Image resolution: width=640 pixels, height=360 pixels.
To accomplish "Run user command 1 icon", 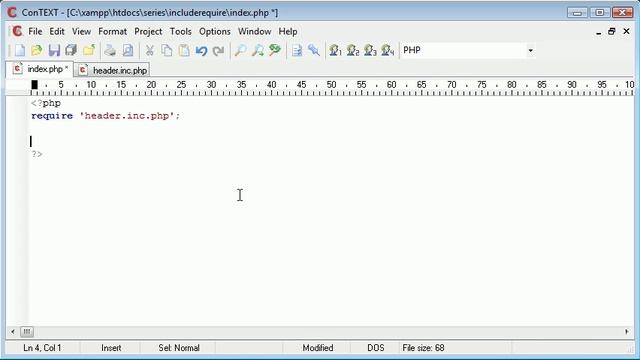I will coord(336,51).
